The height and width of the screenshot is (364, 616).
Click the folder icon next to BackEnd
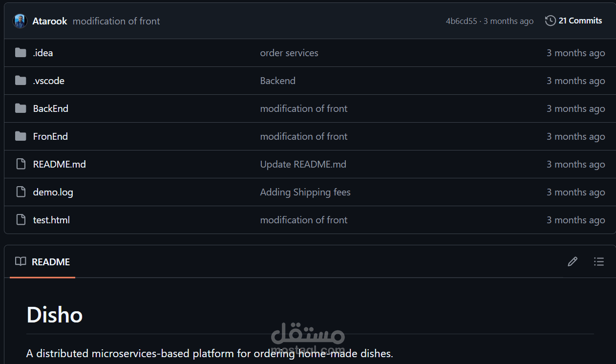click(20, 108)
